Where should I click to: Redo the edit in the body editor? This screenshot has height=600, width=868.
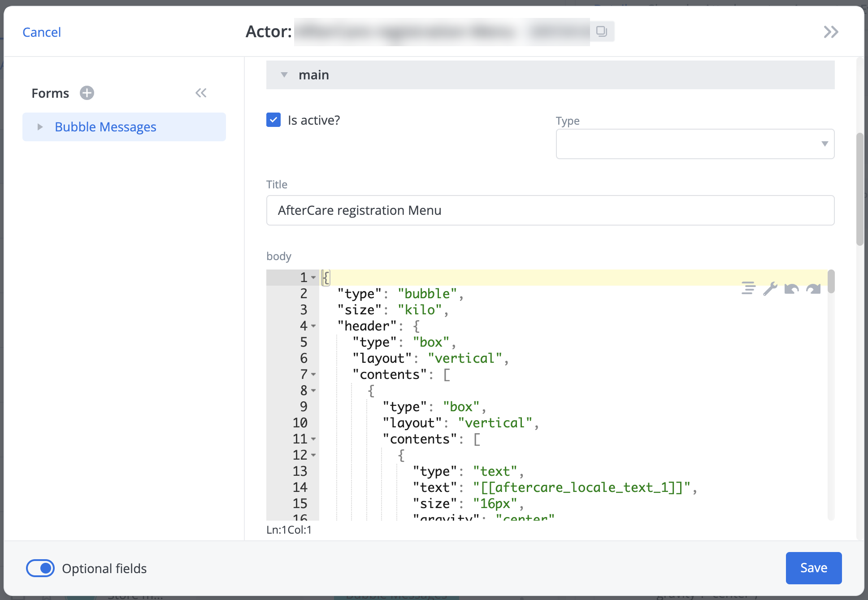[813, 288]
